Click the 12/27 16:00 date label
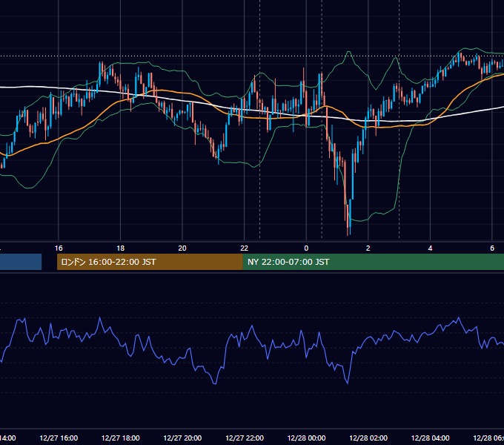Viewport: 504px width, 445px height. pyautogui.click(x=59, y=438)
